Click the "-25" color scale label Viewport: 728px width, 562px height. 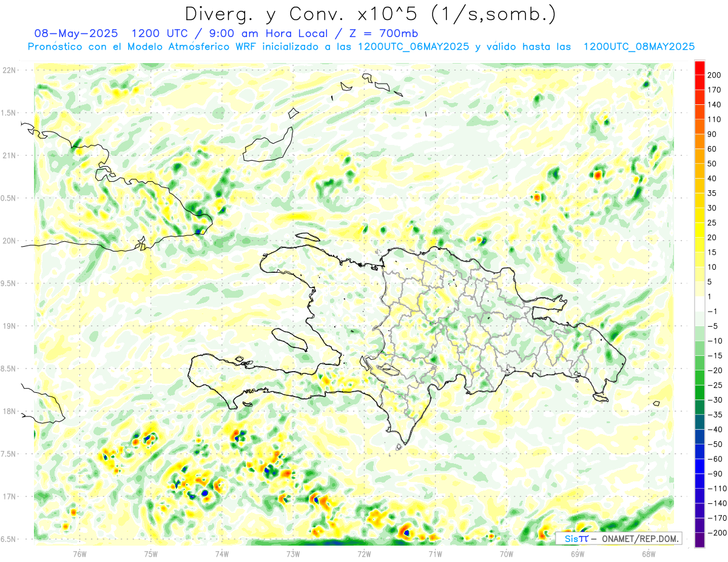click(x=715, y=386)
